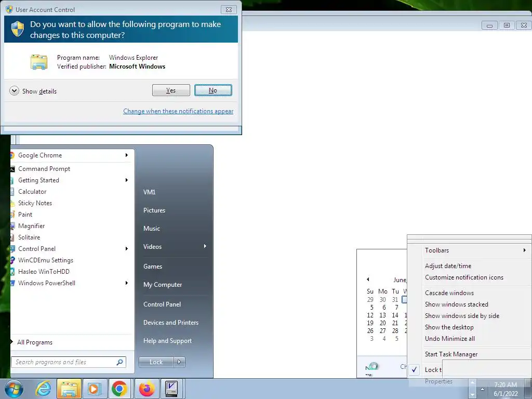The image size is (532, 399).
Task: Close the User Account Control dialog
Action: pyautogui.click(x=229, y=9)
